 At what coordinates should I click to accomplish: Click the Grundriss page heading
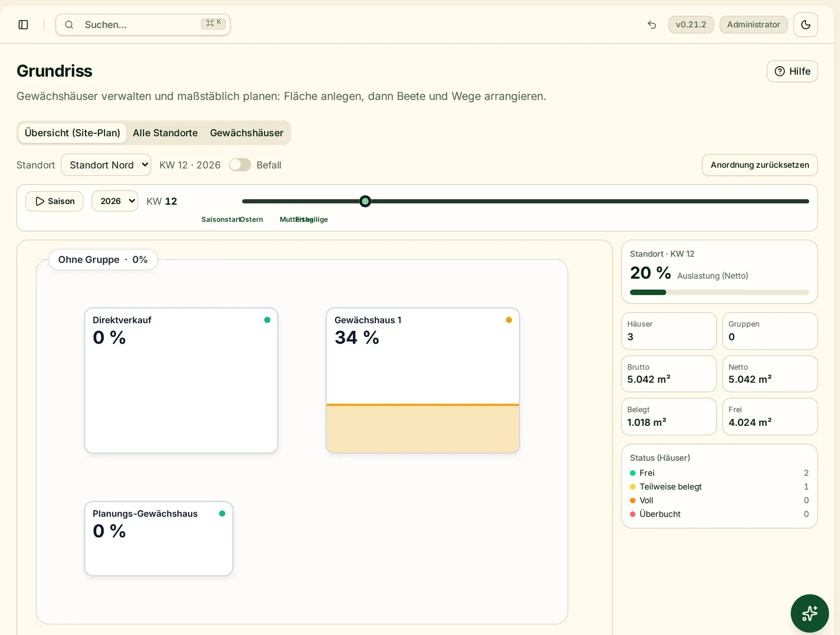coord(55,71)
